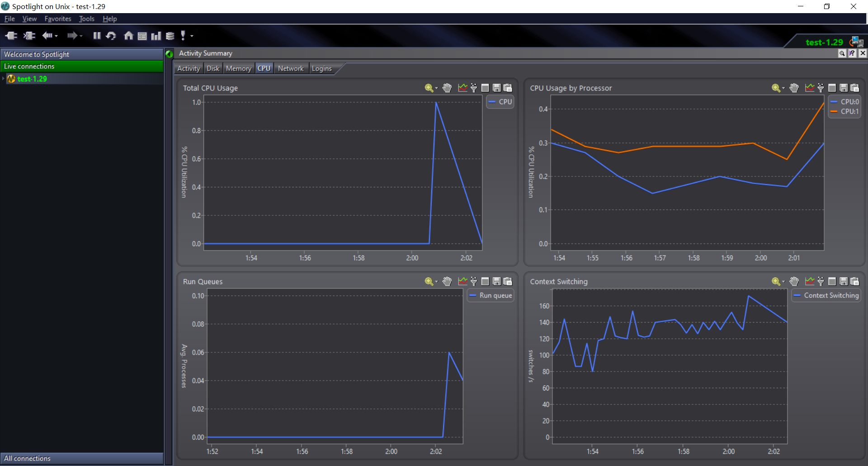The image size is (868, 466).
Task: Toggle the CPU:0 series in the legend
Action: point(844,102)
